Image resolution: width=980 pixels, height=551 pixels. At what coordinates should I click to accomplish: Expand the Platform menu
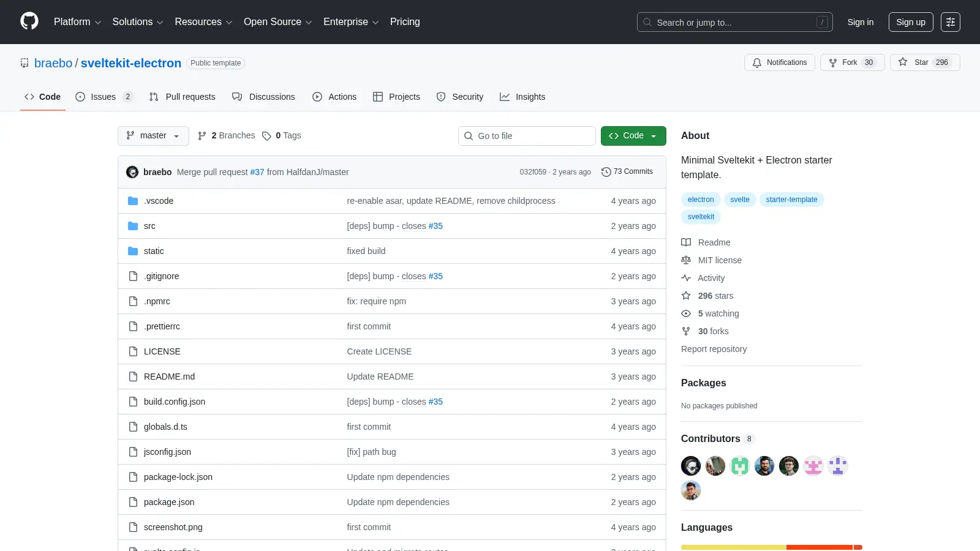77,22
